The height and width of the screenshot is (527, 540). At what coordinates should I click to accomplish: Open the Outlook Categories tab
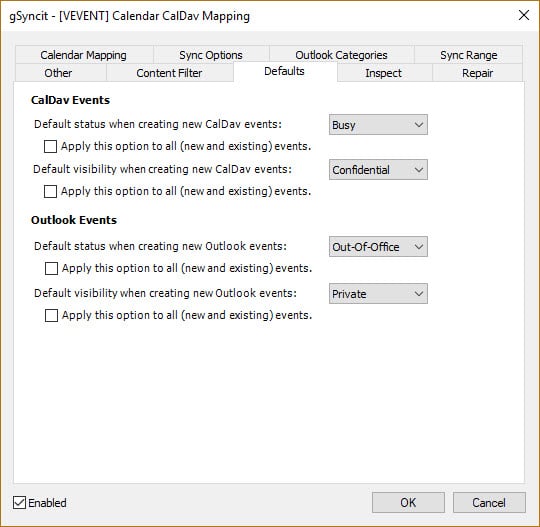pos(341,55)
